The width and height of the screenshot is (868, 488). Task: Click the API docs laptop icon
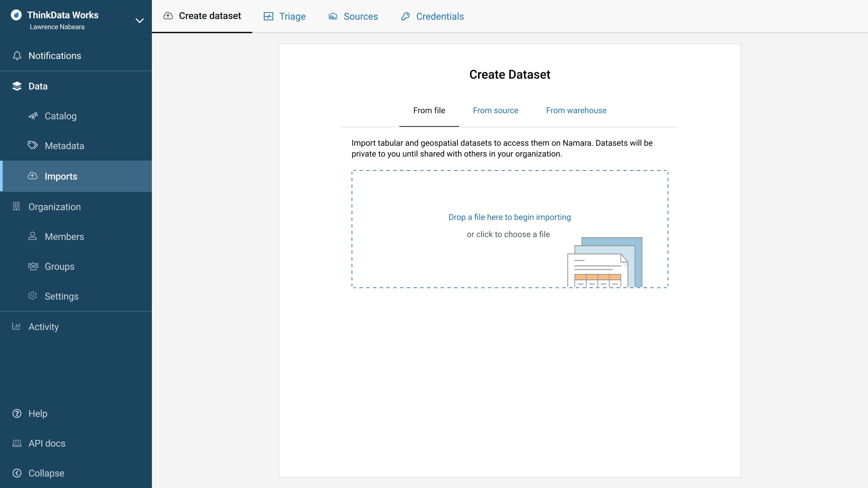coord(17,443)
